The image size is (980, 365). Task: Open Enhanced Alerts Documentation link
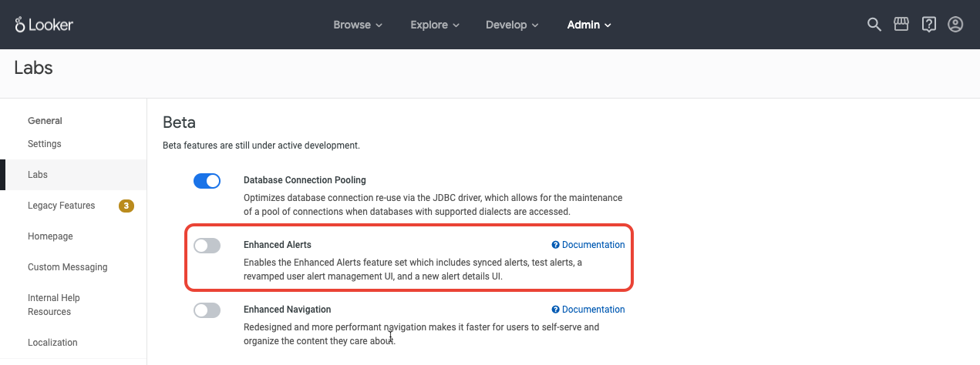593,245
